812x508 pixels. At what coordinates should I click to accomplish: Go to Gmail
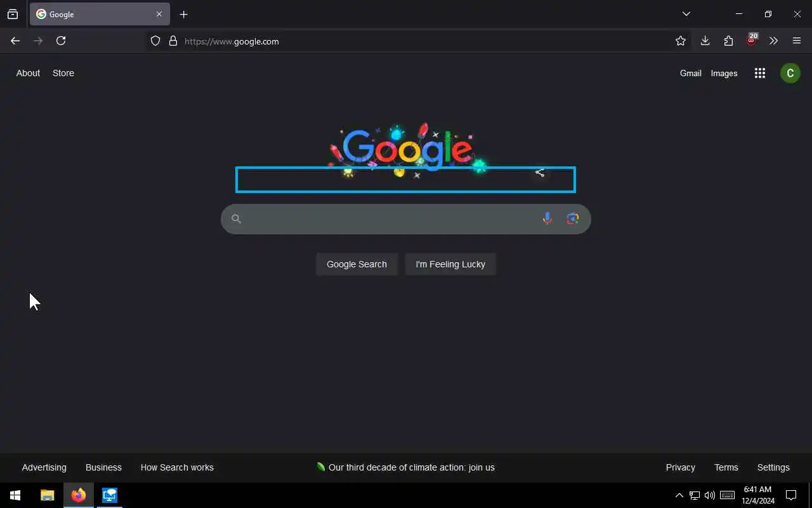(x=691, y=73)
